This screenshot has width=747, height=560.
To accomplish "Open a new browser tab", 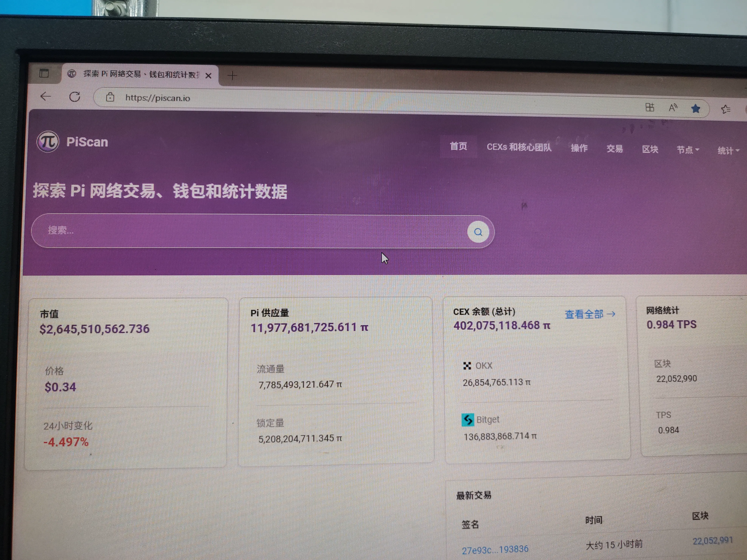I will (x=232, y=76).
